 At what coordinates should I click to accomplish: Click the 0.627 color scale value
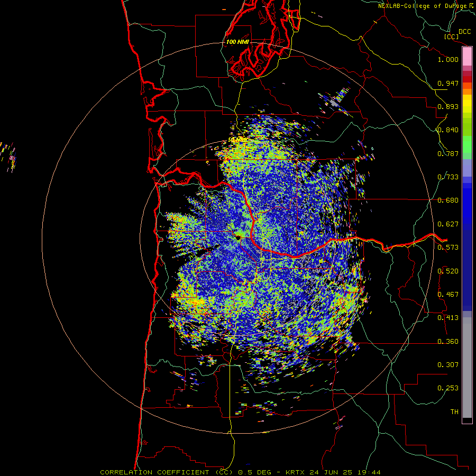(448, 224)
